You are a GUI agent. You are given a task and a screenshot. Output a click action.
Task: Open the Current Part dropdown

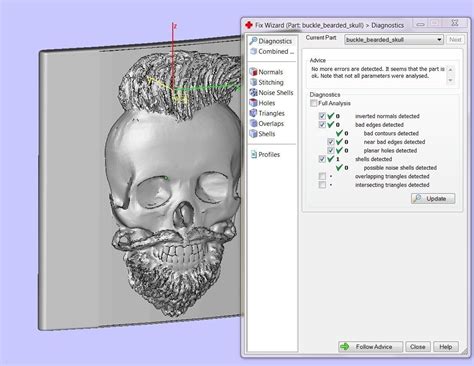click(394, 40)
